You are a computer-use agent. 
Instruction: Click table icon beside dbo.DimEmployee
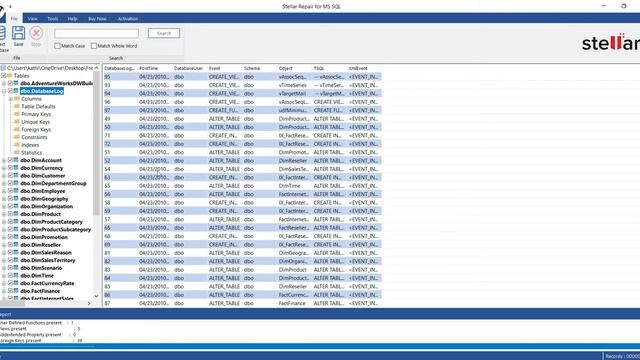(16, 191)
